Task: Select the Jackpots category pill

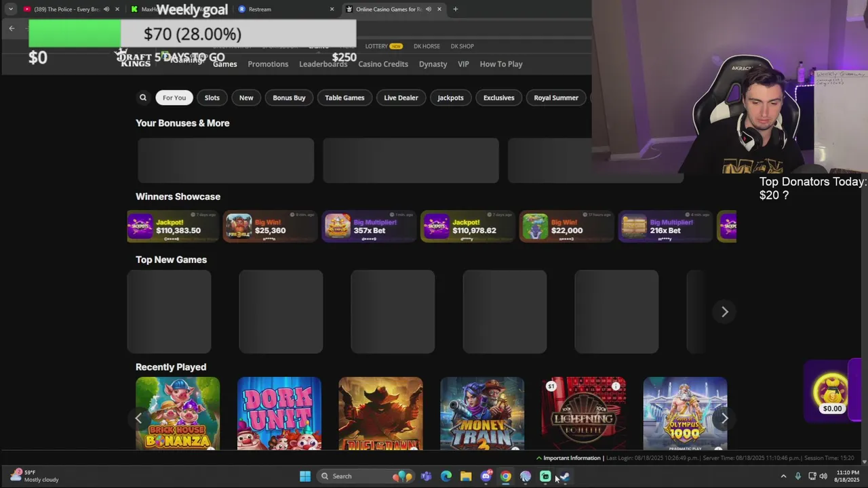Action: (x=450, y=98)
